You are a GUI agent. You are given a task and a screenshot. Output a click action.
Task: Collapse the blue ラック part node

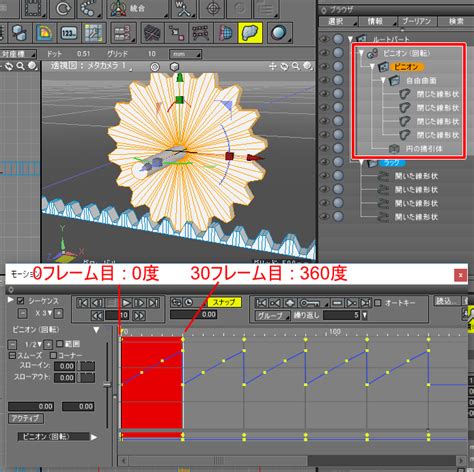pos(361,162)
